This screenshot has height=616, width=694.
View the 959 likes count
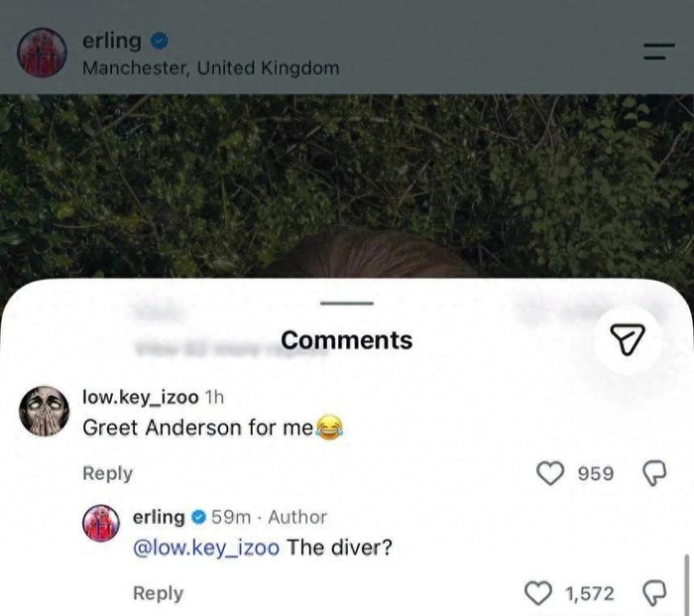[x=596, y=473]
